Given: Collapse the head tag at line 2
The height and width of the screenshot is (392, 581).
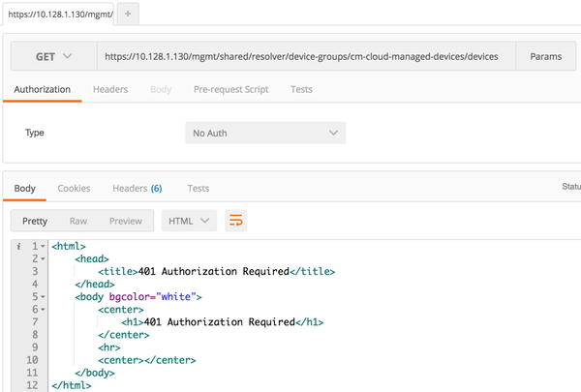Looking at the screenshot, I should pos(43,259).
